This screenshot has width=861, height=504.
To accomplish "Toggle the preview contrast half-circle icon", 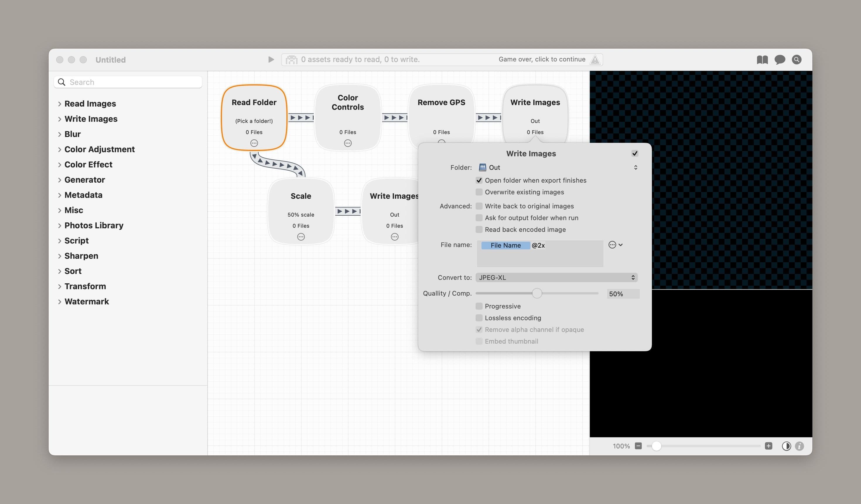I will (786, 446).
